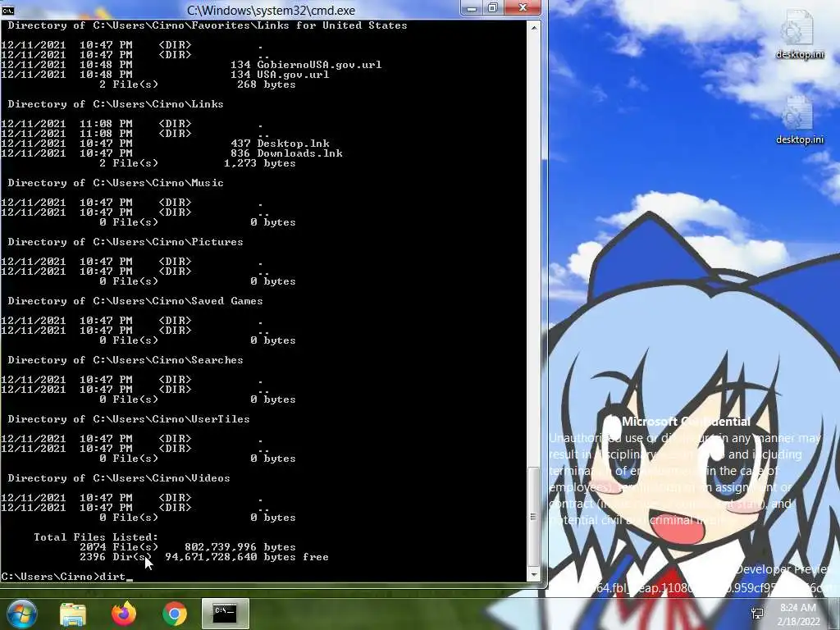Click 'Directory of C:\Users\Cirno\Searches' line
840x630 pixels.
click(x=126, y=359)
